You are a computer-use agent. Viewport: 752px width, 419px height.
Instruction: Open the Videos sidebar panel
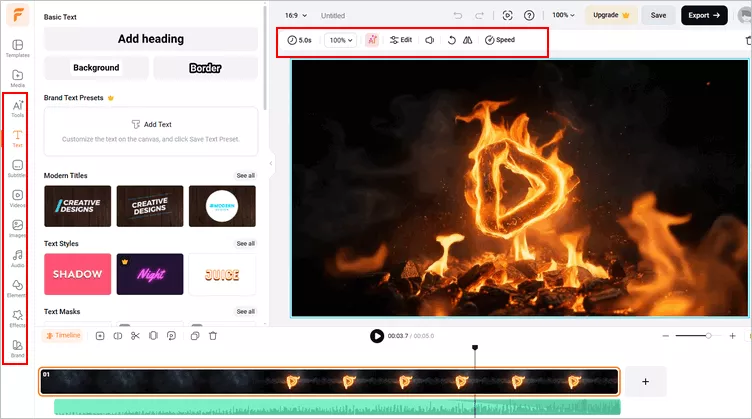[17, 198]
